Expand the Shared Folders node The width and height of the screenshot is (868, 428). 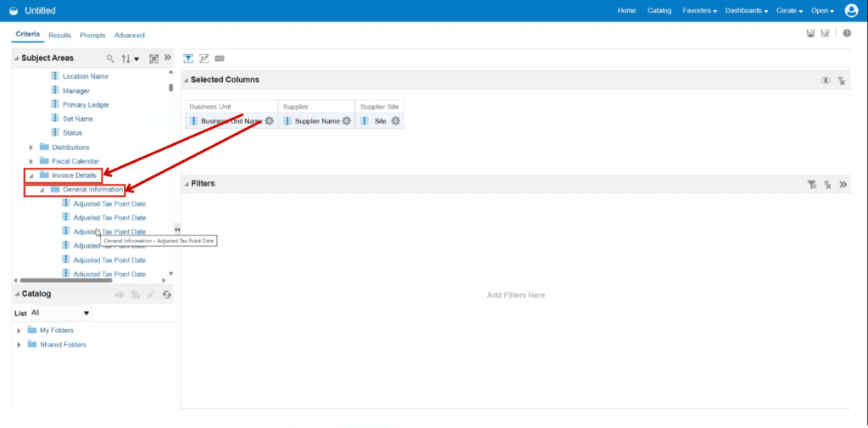(19, 344)
